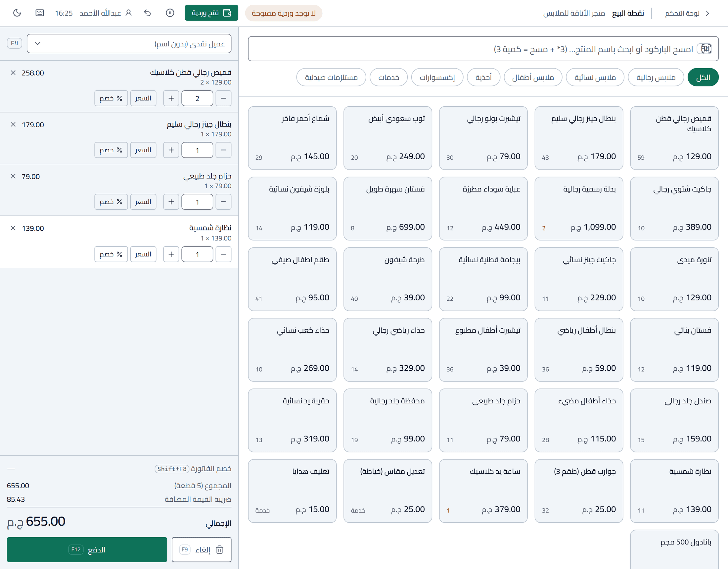The image size is (728, 569).
Task: Add بدلة رسمية رجالية product card
Action: click(579, 208)
